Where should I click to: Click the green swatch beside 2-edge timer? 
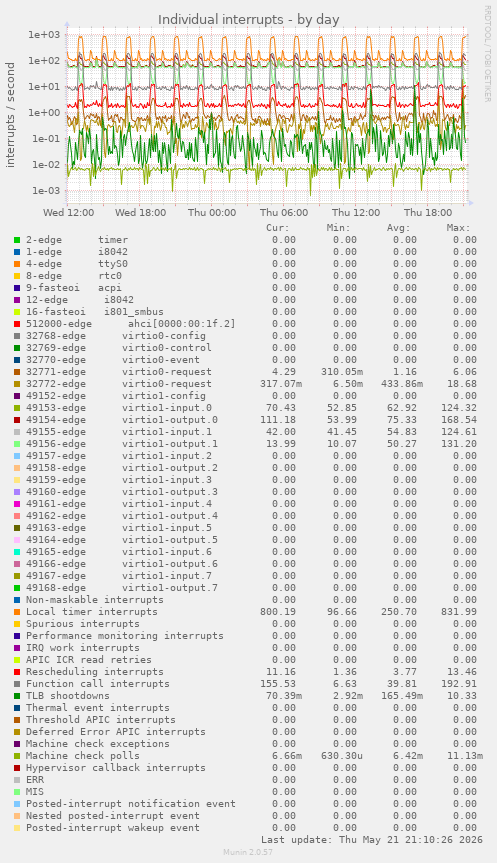(x=17, y=240)
